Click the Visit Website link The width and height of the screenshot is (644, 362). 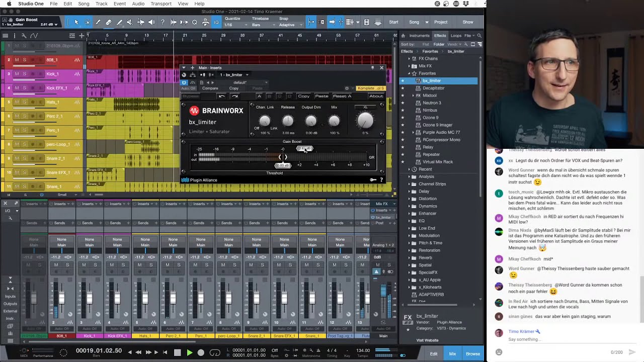427,340
